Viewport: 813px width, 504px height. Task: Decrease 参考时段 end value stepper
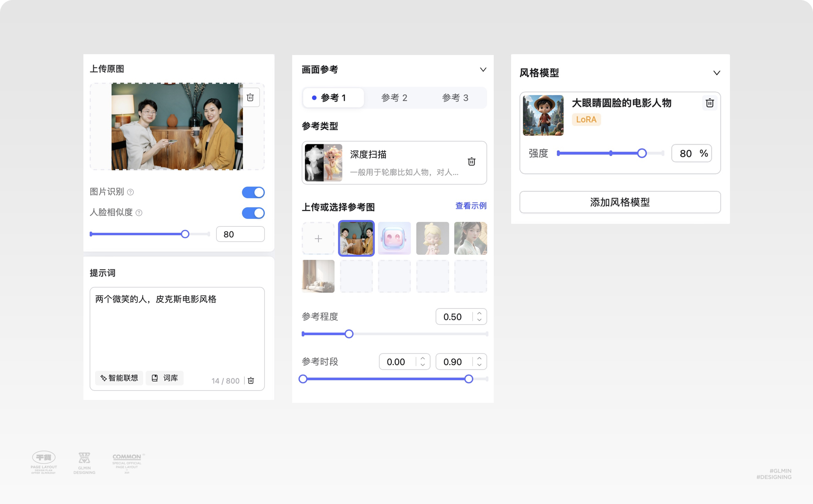(x=479, y=365)
